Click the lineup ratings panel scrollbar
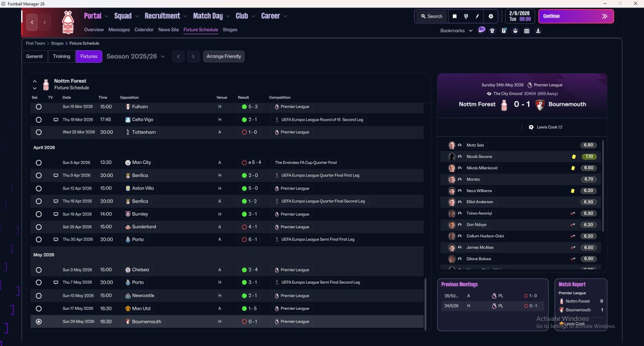 pyautogui.click(x=602, y=186)
